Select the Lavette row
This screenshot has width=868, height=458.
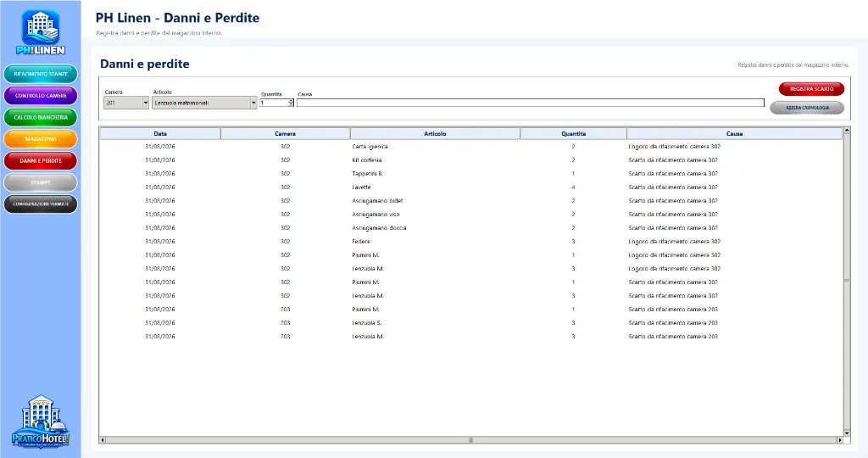[471, 187]
